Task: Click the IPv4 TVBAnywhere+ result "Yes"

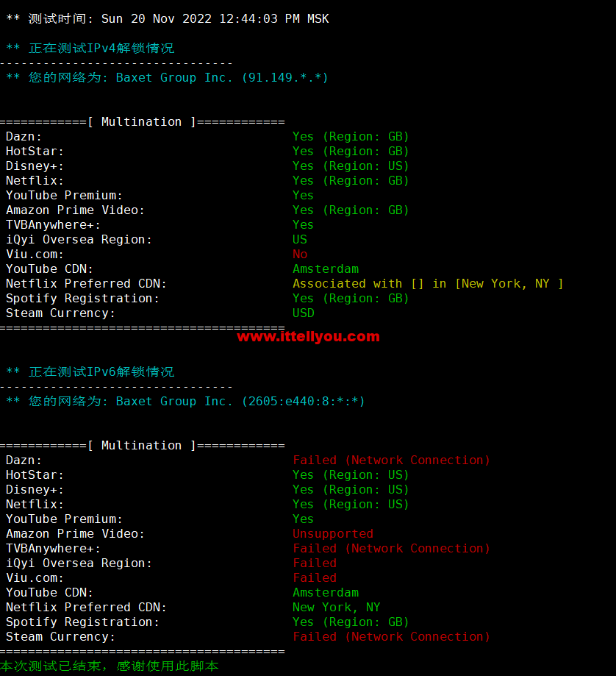Action: (x=303, y=224)
